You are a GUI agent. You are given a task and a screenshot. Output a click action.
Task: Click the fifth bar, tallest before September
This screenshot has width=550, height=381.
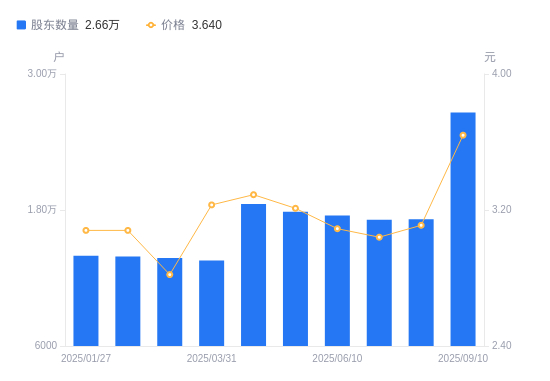pos(254,275)
